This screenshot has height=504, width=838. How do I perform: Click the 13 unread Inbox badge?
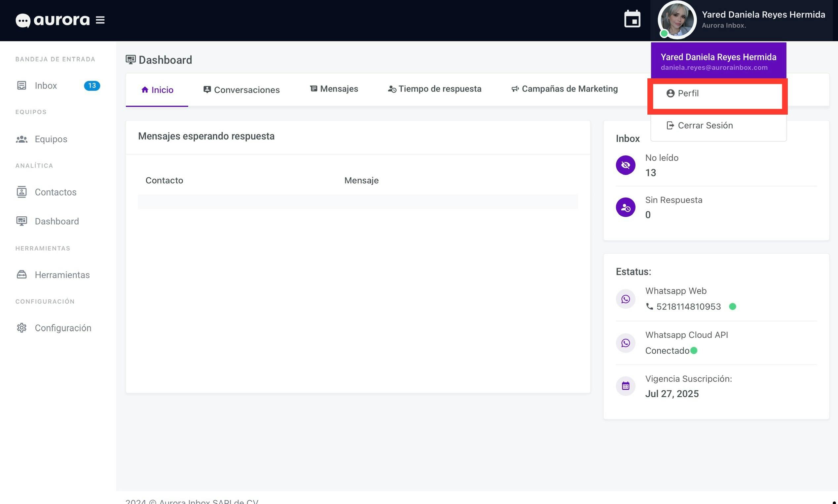click(x=92, y=86)
